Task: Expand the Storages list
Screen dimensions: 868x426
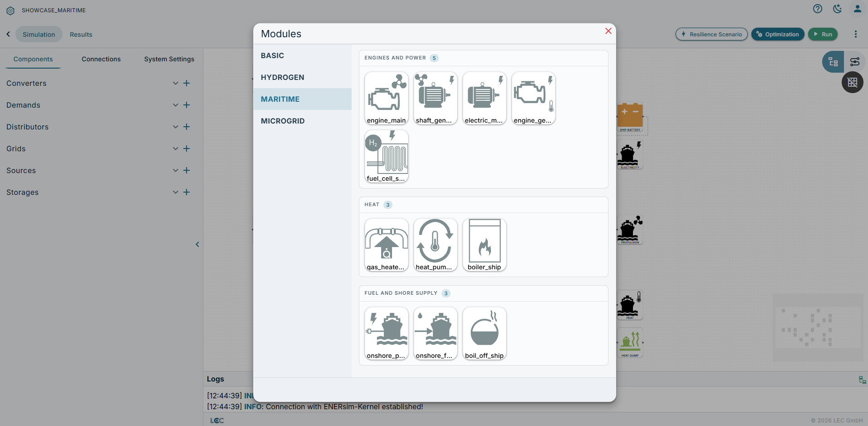Action: click(x=176, y=192)
